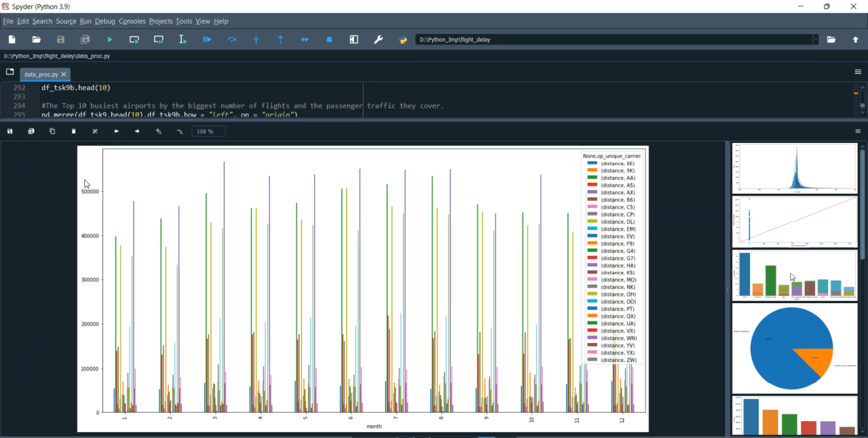Screen dimensions: 868x438
Task: Run the current file with the green play icon
Action: tap(110, 39)
